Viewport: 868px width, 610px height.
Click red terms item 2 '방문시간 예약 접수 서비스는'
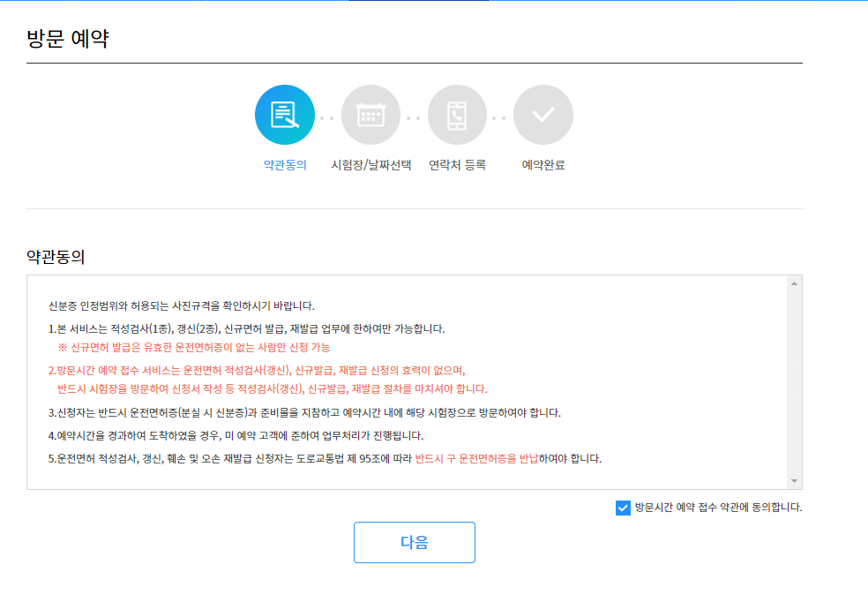pyautogui.click(x=257, y=371)
